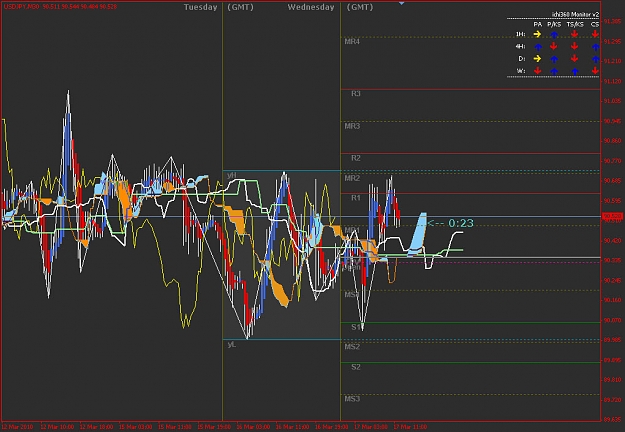Click the 'MR2' pivot level label
Viewport: 625px width, 432px height.
click(x=352, y=178)
